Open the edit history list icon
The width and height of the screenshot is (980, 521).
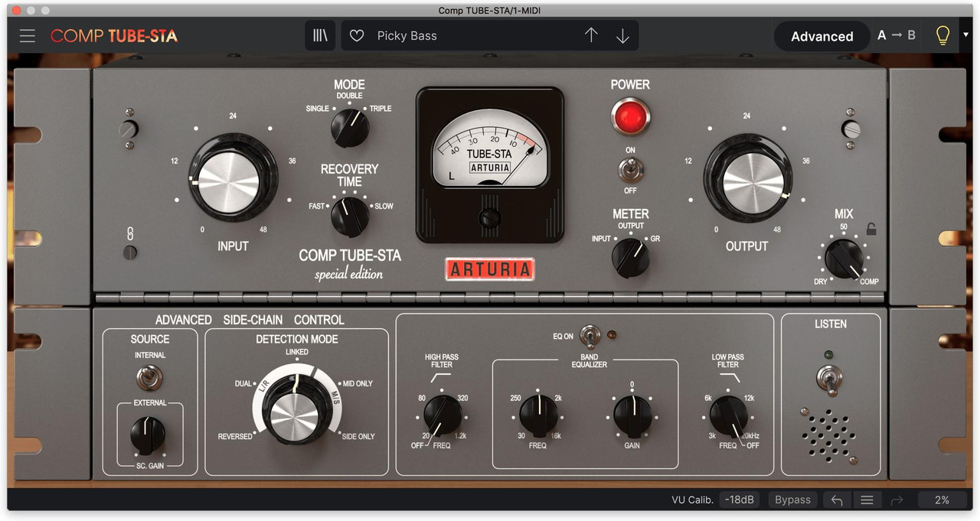click(x=867, y=500)
